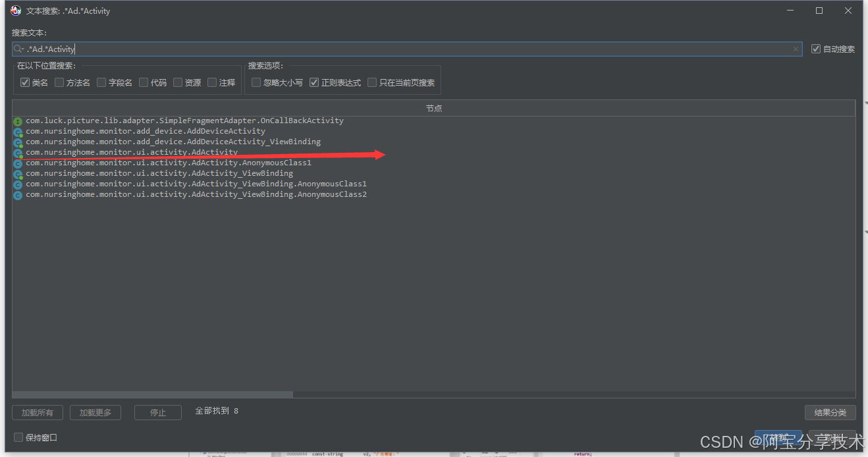Enable the 代码 code checkbox
The image size is (868, 457).
coord(144,82)
